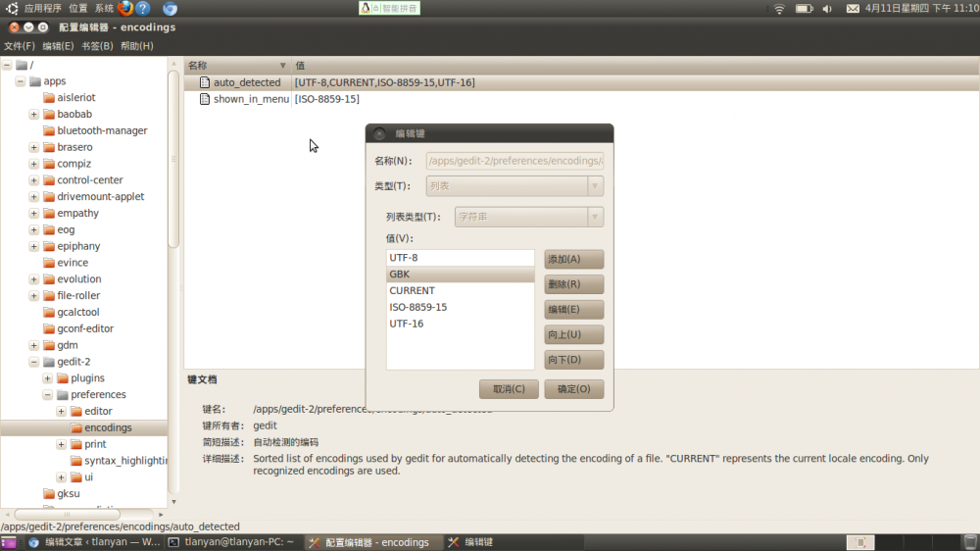
Task: Open the 文件 menu
Action: pos(19,46)
